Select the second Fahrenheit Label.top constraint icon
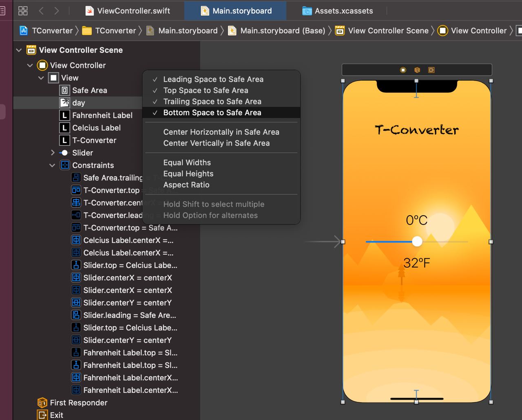The width and height of the screenshot is (522, 420). [76, 365]
